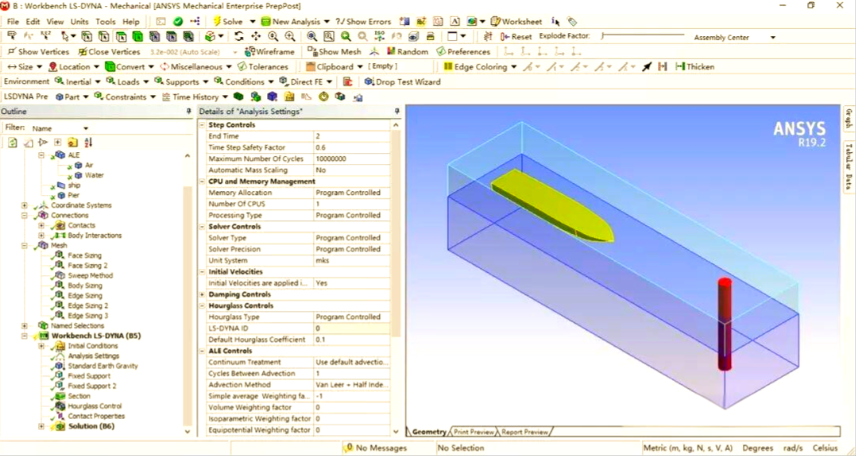Viewport: 856px width, 456px height.
Task: Click the blue cube icon in the LSDYNA Pre toolbar
Action: tap(272, 97)
